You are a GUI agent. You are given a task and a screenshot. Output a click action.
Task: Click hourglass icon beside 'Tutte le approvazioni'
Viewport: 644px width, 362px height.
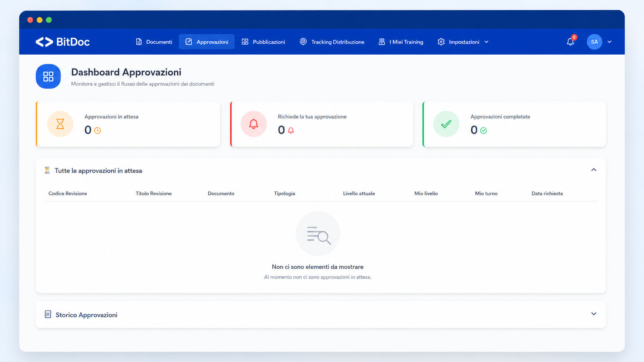pyautogui.click(x=47, y=170)
